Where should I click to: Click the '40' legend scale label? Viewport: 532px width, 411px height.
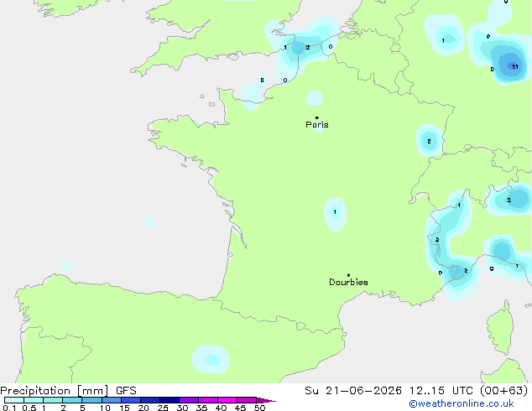(x=221, y=408)
